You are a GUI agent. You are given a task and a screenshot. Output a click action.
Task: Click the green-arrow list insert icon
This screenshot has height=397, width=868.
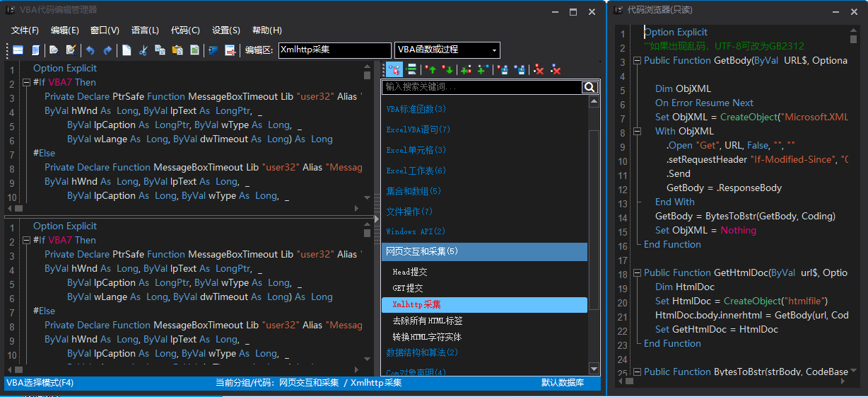411,69
